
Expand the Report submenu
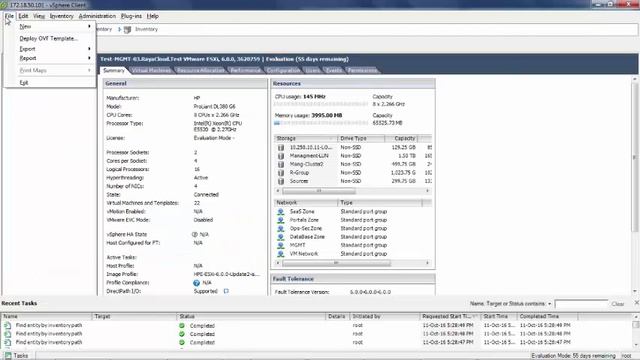pyautogui.click(x=55, y=58)
